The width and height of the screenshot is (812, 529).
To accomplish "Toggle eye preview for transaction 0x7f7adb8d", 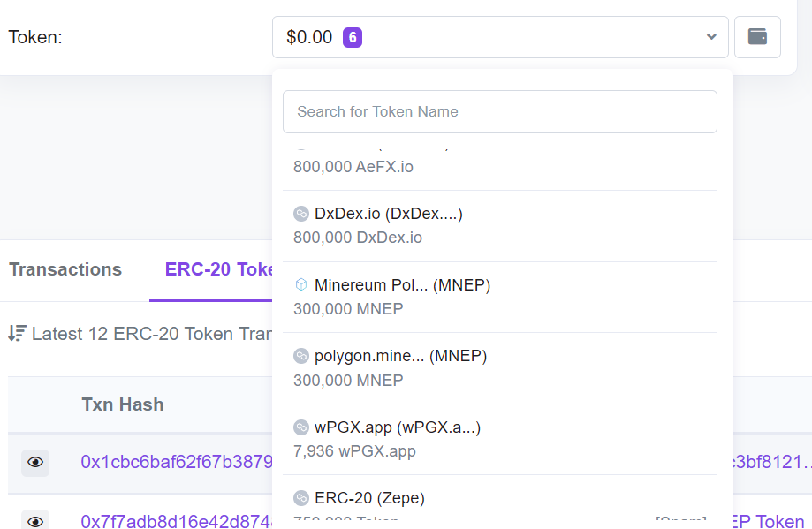I will point(35,521).
